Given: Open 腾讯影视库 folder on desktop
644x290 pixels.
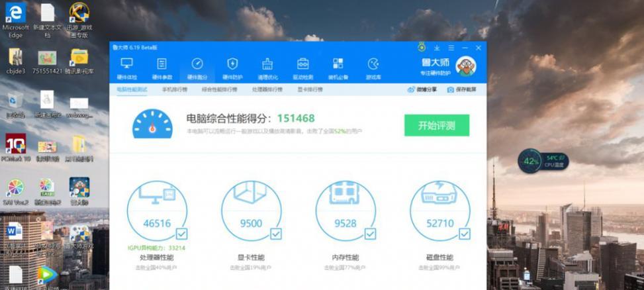Looking at the screenshot, I should pos(79,61).
